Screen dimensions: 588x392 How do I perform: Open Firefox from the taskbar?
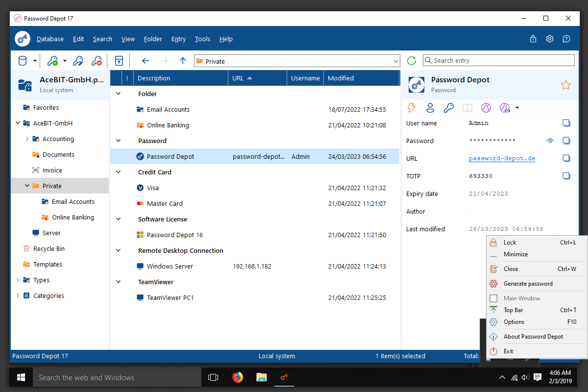pyautogui.click(x=238, y=377)
